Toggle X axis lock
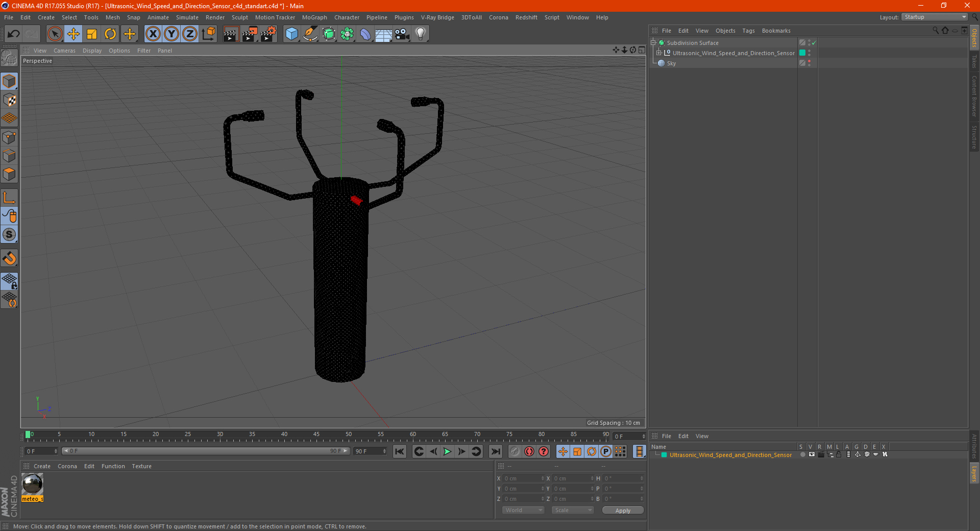The width and height of the screenshot is (980, 531). 153,34
